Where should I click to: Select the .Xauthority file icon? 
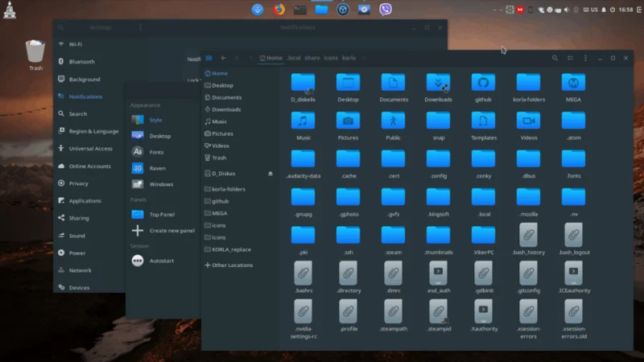(x=483, y=311)
